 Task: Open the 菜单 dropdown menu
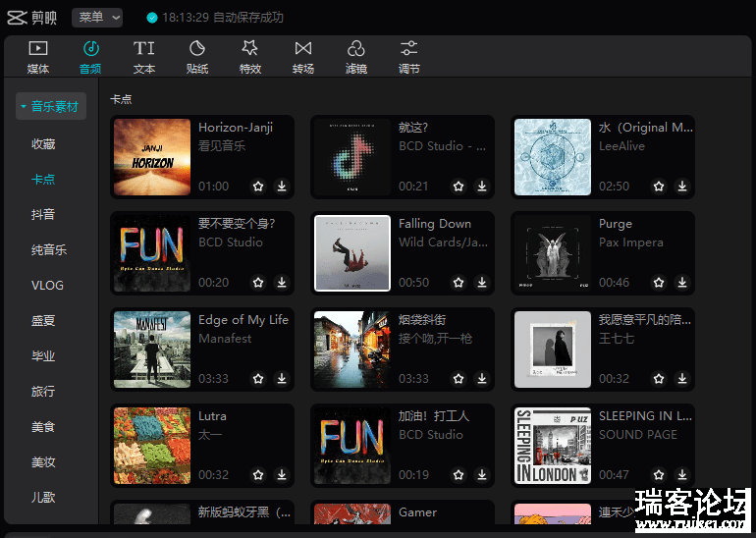(x=97, y=18)
